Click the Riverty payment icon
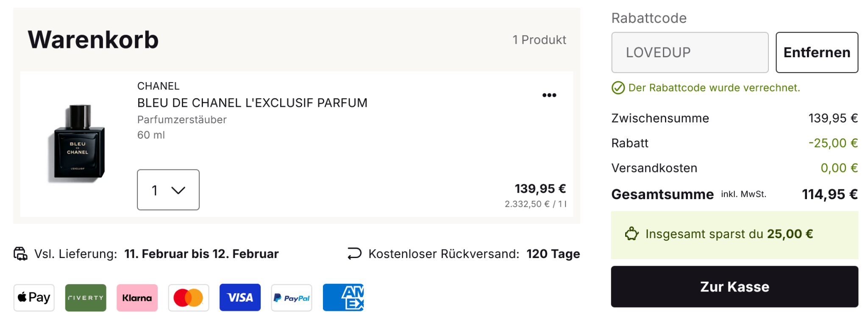This screenshot has width=868, height=319. (86, 297)
